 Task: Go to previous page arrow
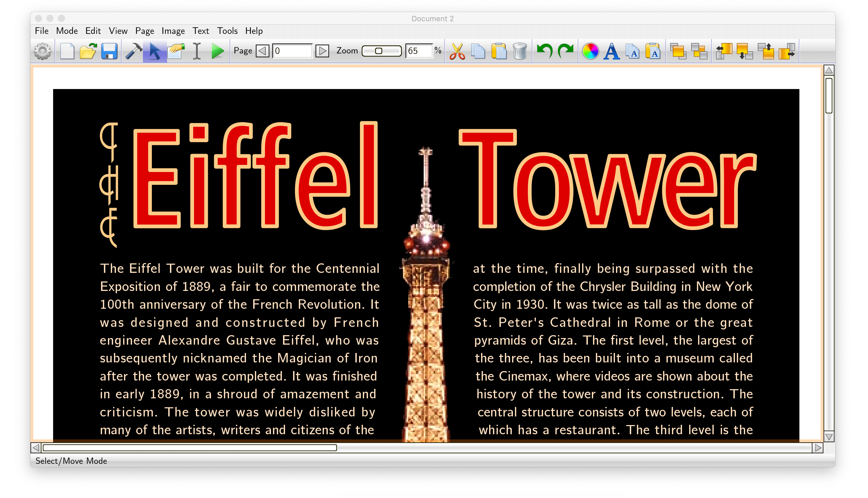tap(262, 51)
